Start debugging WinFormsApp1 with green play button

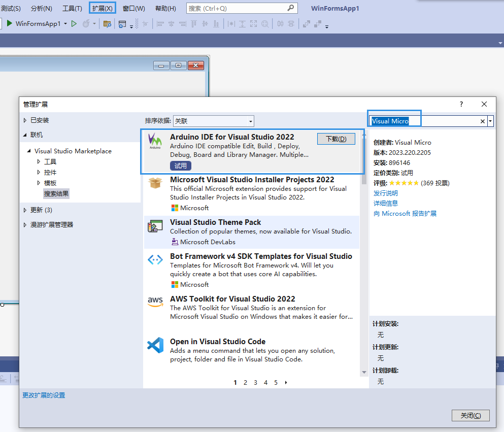coord(9,23)
